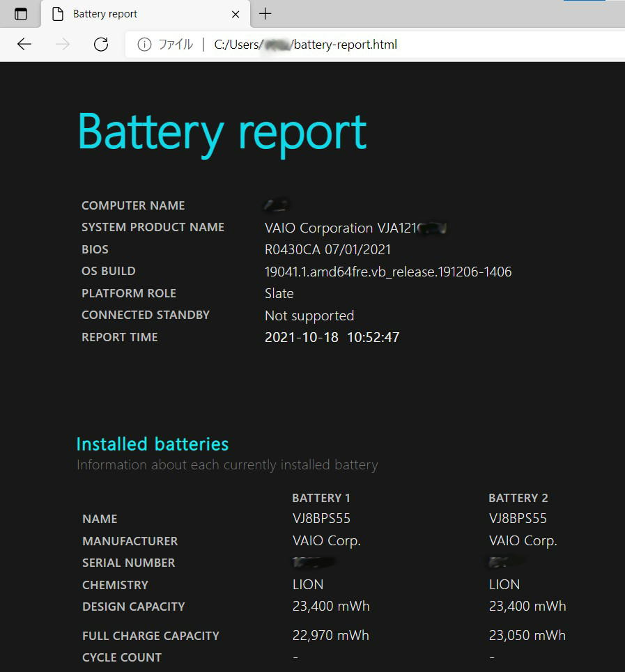Screen dimensions: 625x672
Task: Select the OS BUILD label
Action: [109, 272]
